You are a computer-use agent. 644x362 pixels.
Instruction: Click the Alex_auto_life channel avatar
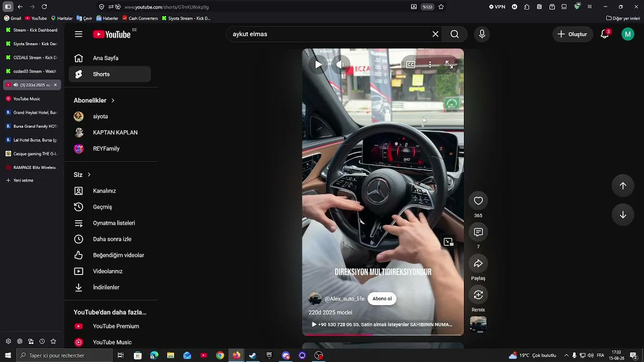(315, 299)
